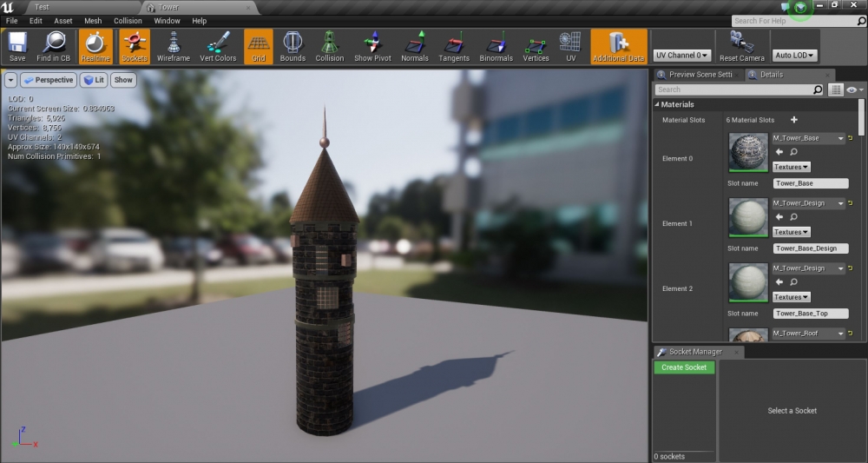Open the Auto LOD dropdown
The width and height of the screenshot is (868, 463).
point(794,56)
